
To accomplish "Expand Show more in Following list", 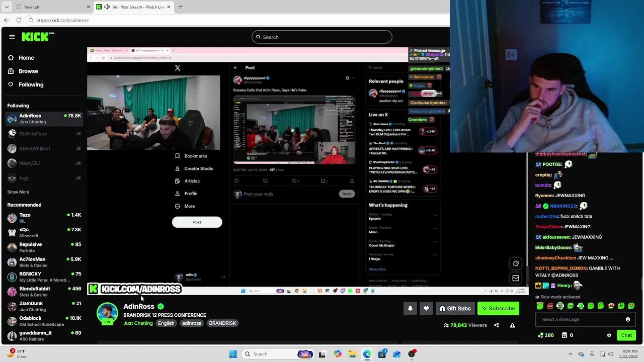I will click(x=18, y=192).
